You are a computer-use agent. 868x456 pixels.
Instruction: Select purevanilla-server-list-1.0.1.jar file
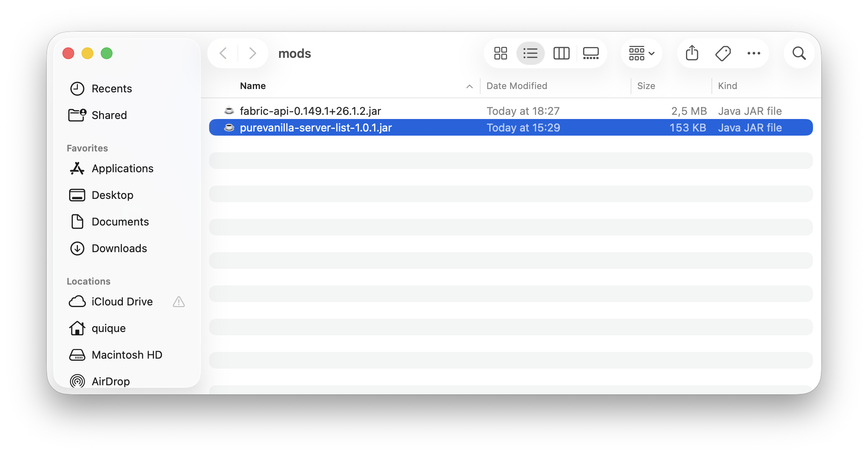[511, 127]
